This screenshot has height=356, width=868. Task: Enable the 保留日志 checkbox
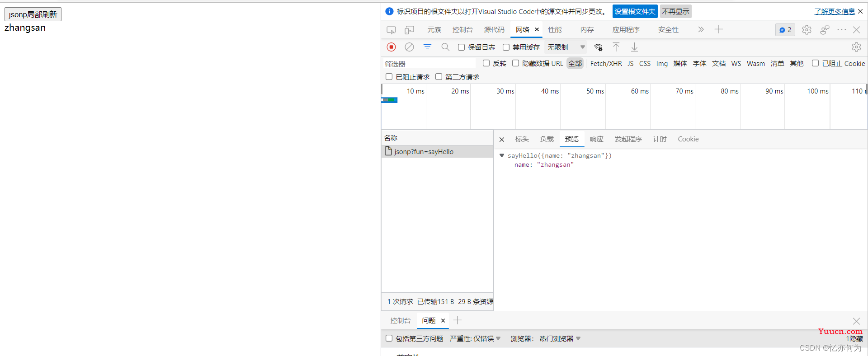[x=461, y=47]
